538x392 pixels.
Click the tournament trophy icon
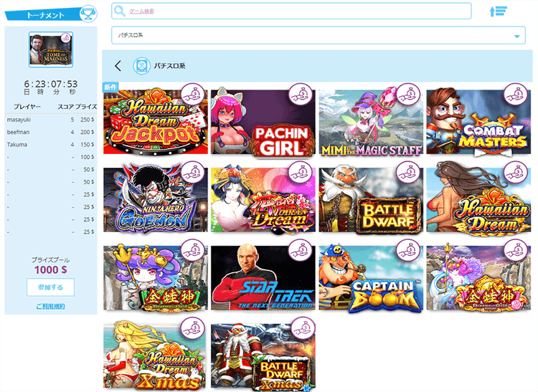88,14
